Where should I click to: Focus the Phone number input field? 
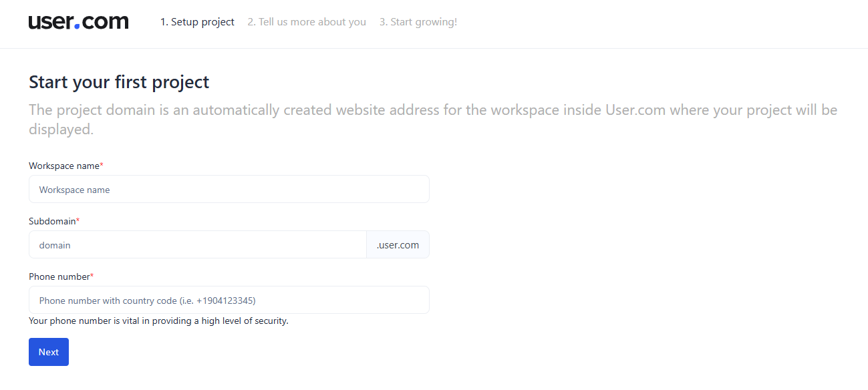pos(229,301)
